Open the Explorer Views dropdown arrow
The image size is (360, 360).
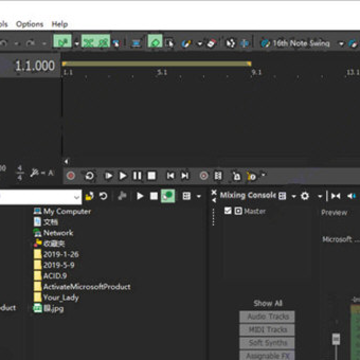point(199,197)
